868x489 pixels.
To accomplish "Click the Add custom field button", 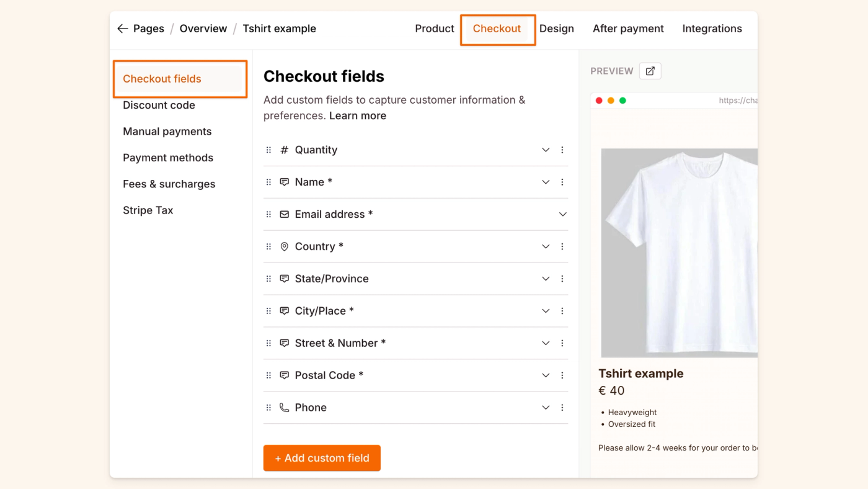I will [322, 458].
